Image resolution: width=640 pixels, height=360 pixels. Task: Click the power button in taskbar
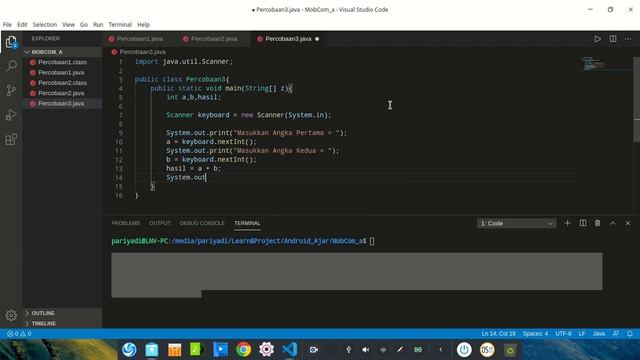pyautogui.click(x=464, y=350)
